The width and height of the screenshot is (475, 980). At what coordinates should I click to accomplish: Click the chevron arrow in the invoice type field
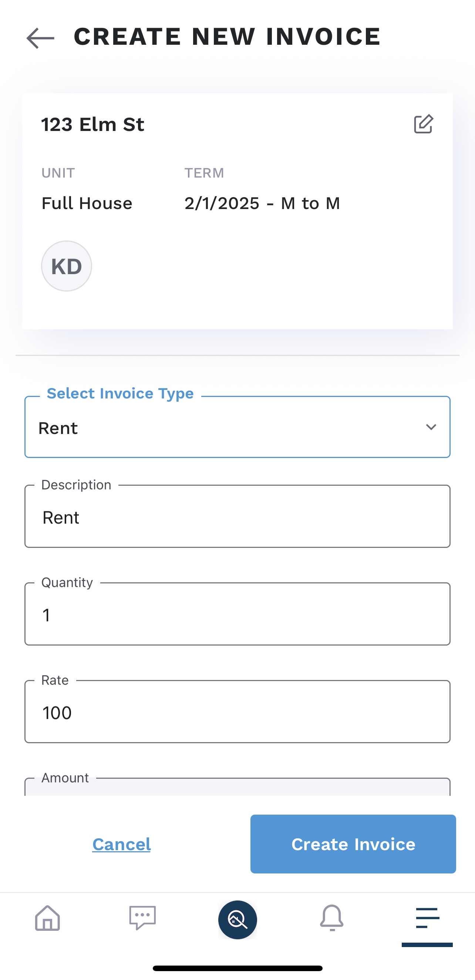coord(431,427)
